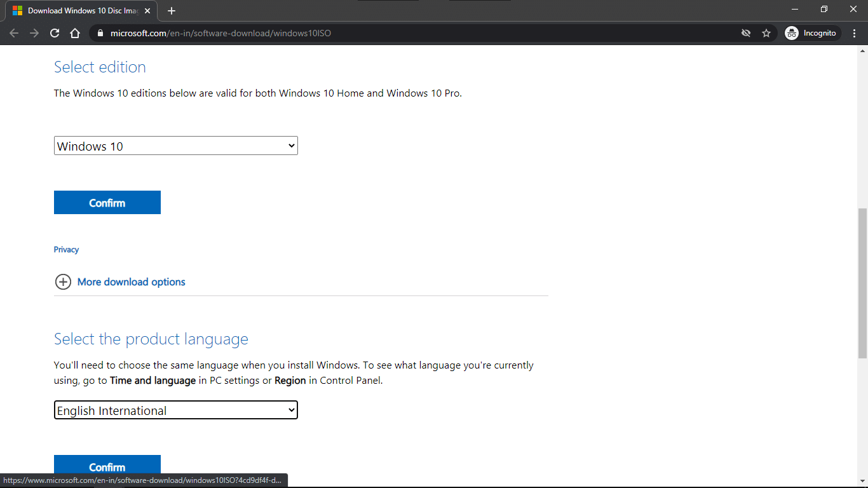Click the address bar URL

click(x=220, y=33)
